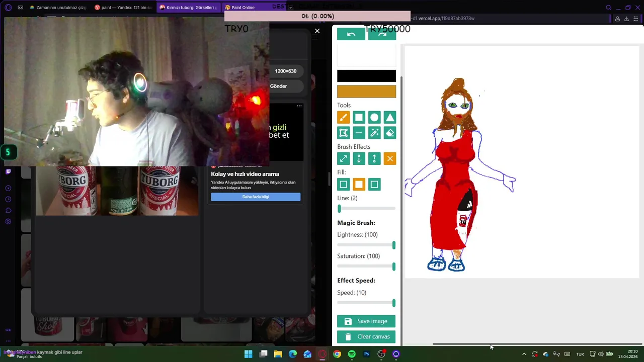Adjust the Lightness slider
The height and width of the screenshot is (362, 644).
coord(366,245)
